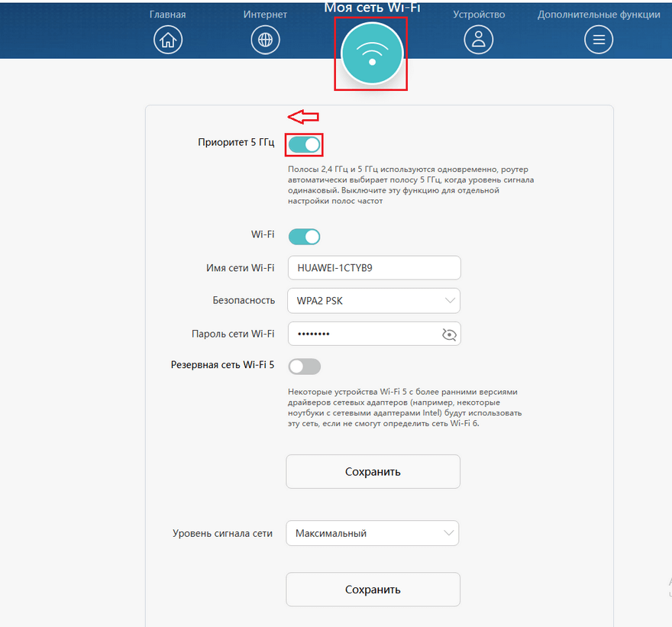Click the chevron in the Максимальный dropdown
The width and height of the screenshot is (672, 627).
coord(447,534)
